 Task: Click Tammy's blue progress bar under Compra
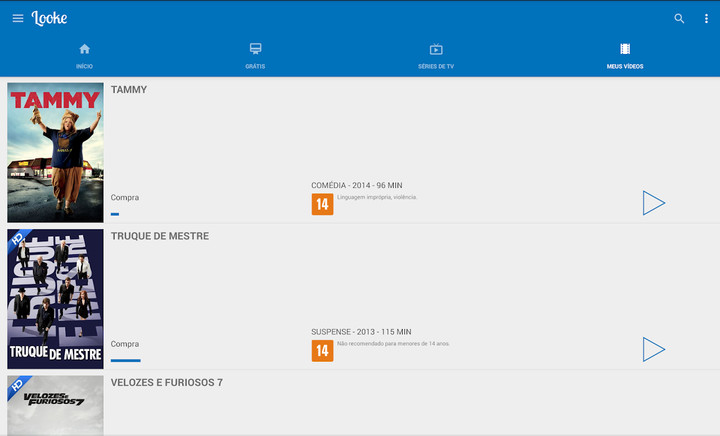(115, 214)
